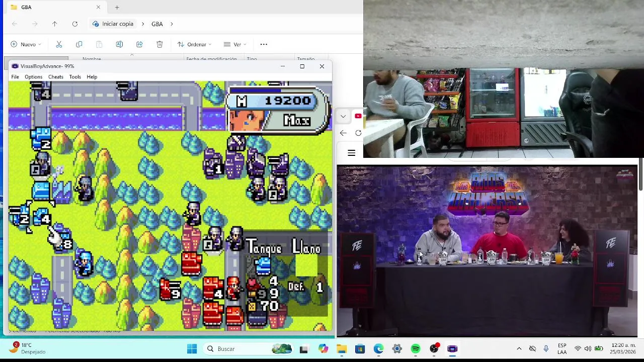Open Microsoft Store from the taskbar

point(360,349)
